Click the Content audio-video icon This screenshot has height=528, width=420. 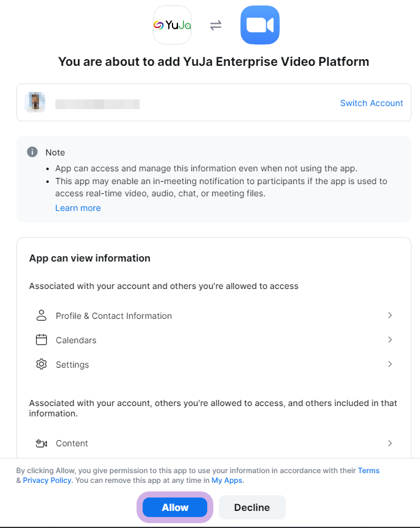41,443
